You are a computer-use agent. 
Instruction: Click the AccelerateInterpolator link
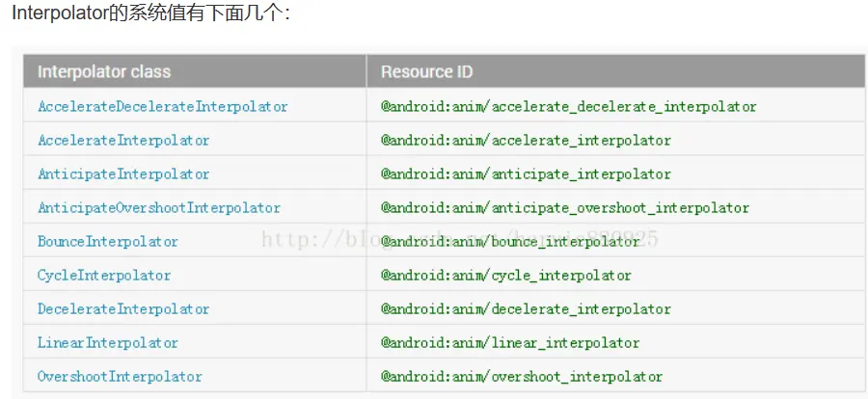pos(123,140)
